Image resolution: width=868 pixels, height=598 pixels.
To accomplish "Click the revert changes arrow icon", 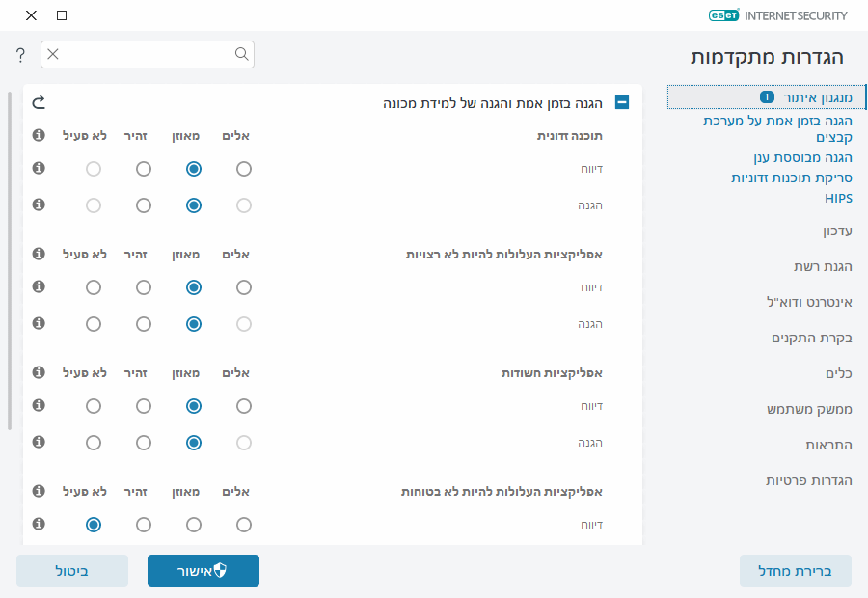I will click(39, 100).
